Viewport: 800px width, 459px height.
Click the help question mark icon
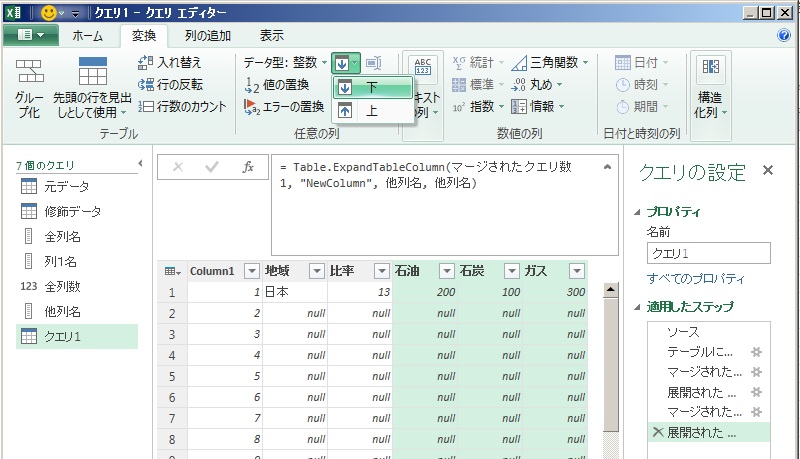tap(784, 35)
